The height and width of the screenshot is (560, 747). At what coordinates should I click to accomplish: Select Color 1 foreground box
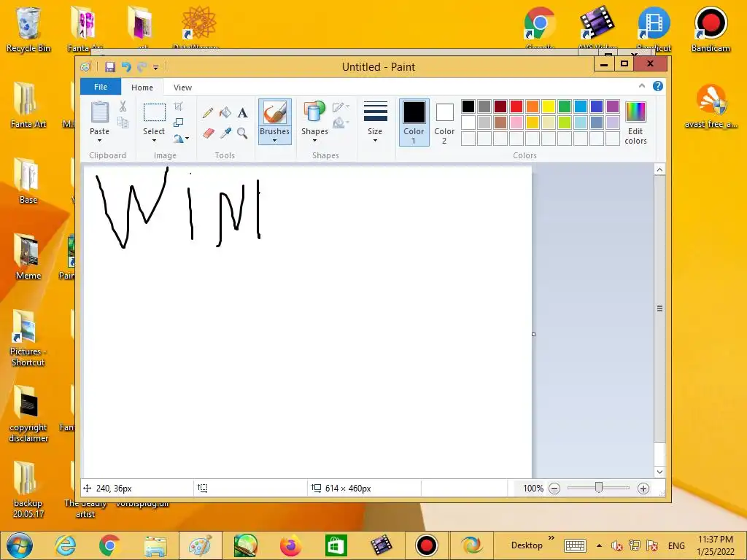coord(414,122)
